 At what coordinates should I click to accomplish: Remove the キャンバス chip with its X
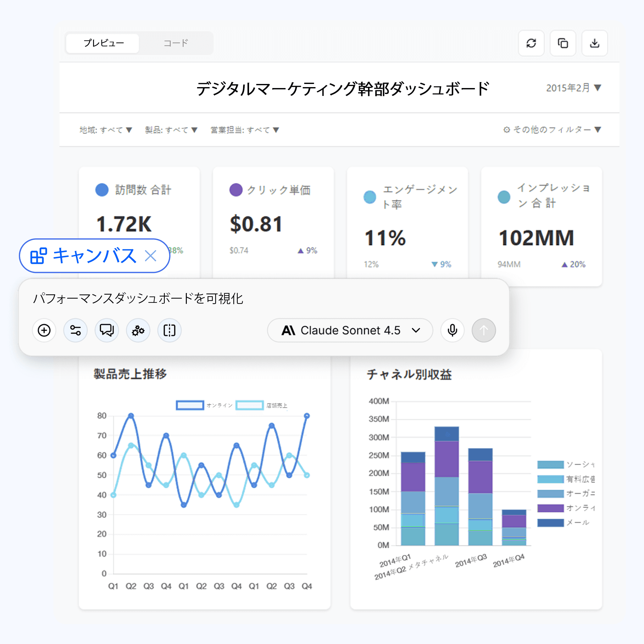[x=151, y=256]
